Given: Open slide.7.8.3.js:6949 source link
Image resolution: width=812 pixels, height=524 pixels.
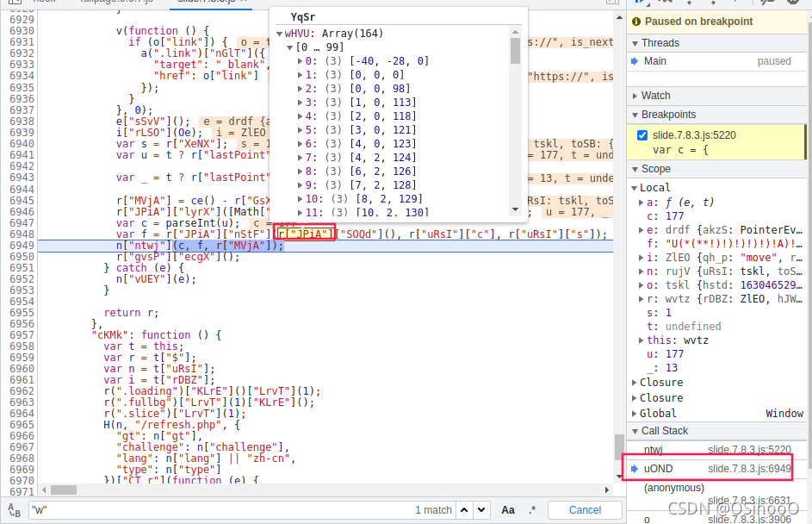Looking at the screenshot, I should point(749,469).
